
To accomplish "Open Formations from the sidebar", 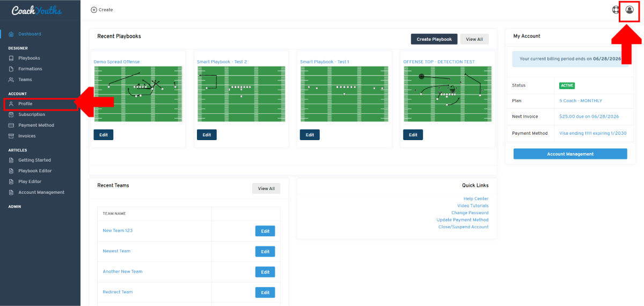I will pos(30,69).
